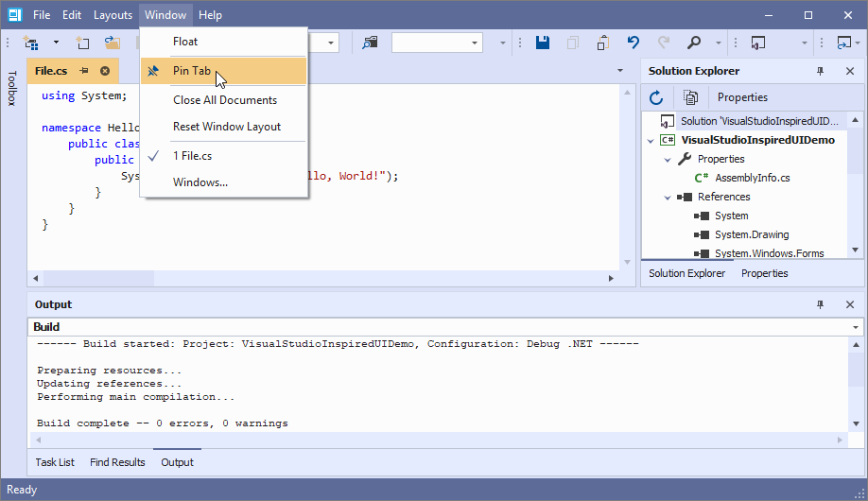Open the Windows... menu entry

pos(224,182)
